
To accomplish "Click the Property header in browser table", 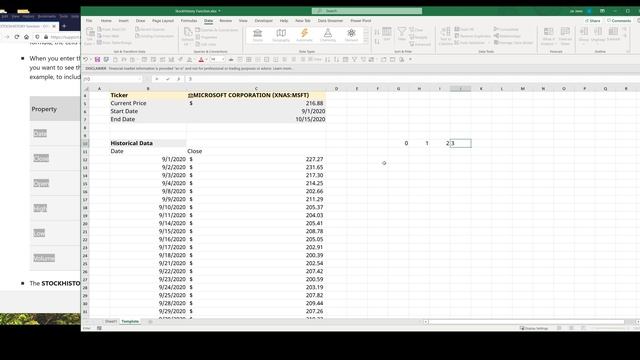I will click(44, 109).
